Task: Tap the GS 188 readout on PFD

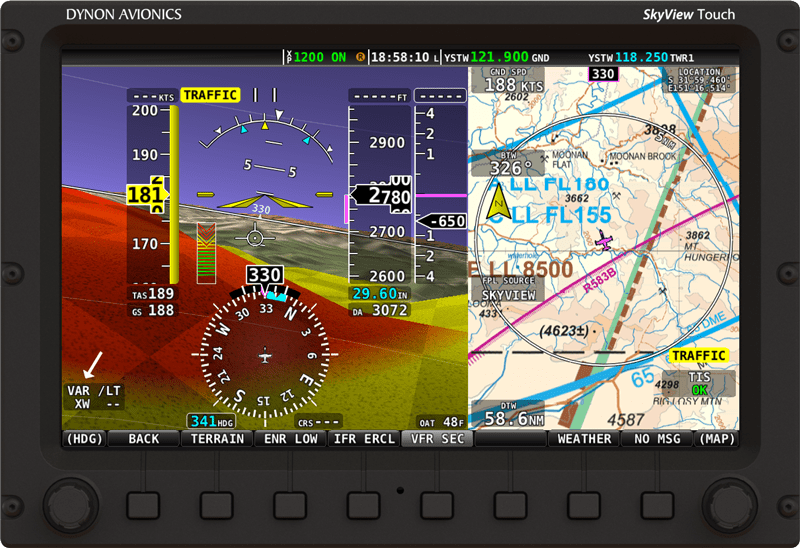Action: pyautogui.click(x=153, y=310)
